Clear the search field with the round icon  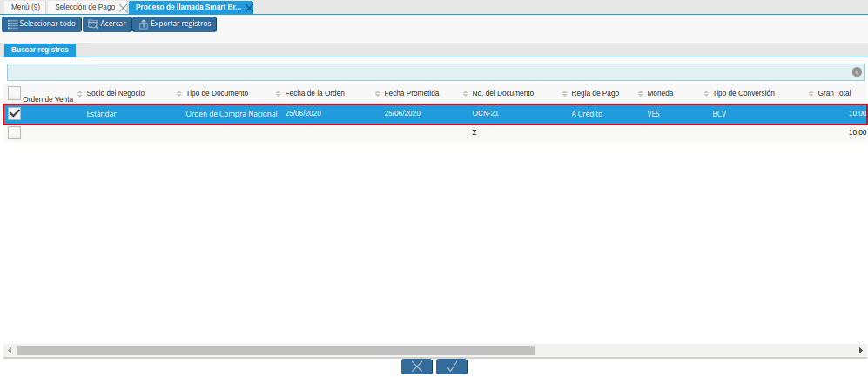pos(857,72)
